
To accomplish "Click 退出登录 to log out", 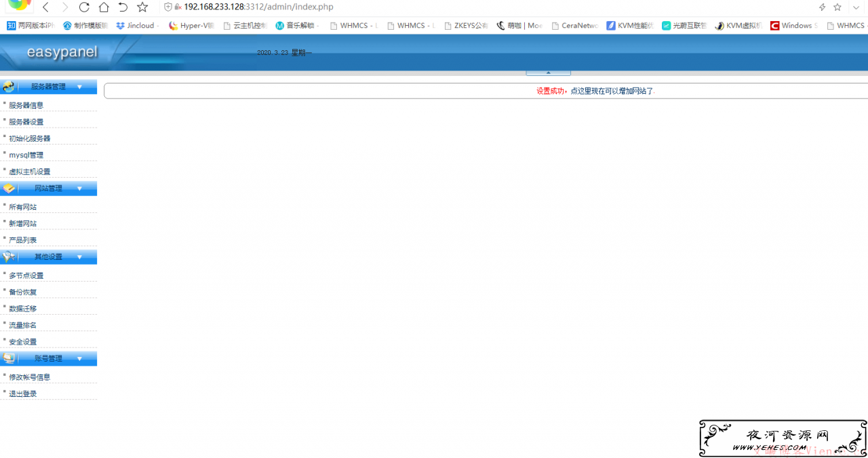I will click(23, 394).
